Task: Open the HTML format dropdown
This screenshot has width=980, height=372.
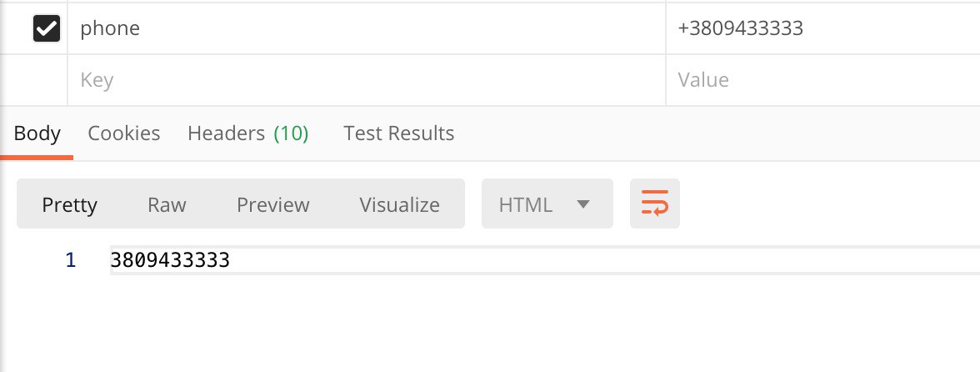Action: [x=547, y=204]
